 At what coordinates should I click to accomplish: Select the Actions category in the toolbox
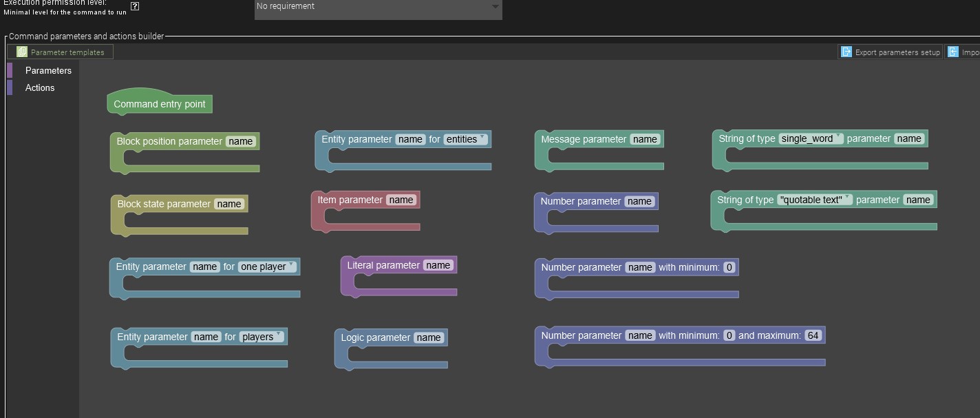click(x=40, y=87)
